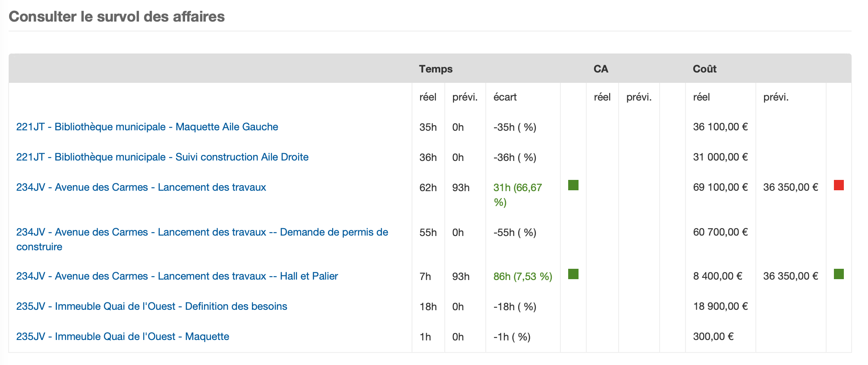Screen dimensions: 868x365
Task: Click green cost indicator in Hall et Palier row
Action: click(839, 274)
